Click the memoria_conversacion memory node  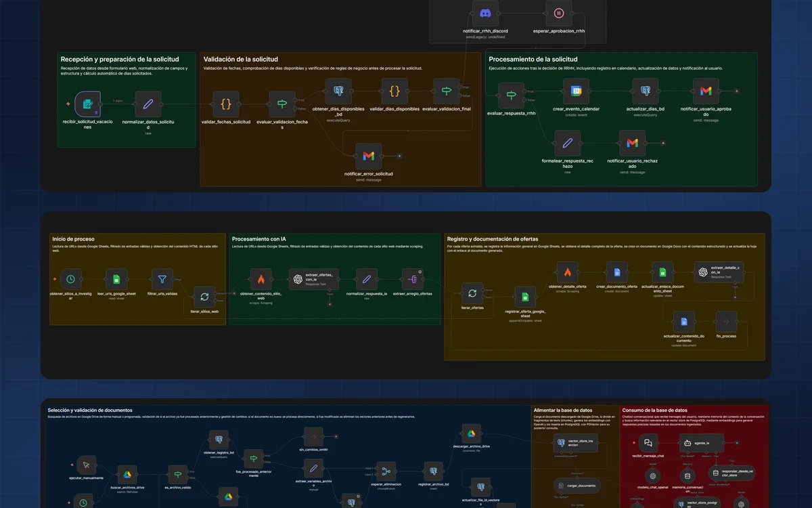[687, 476]
